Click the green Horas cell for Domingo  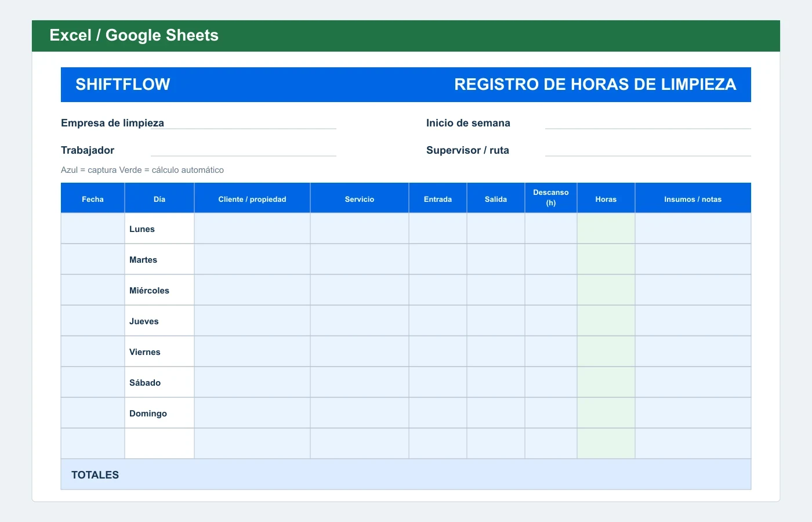tap(606, 413)
